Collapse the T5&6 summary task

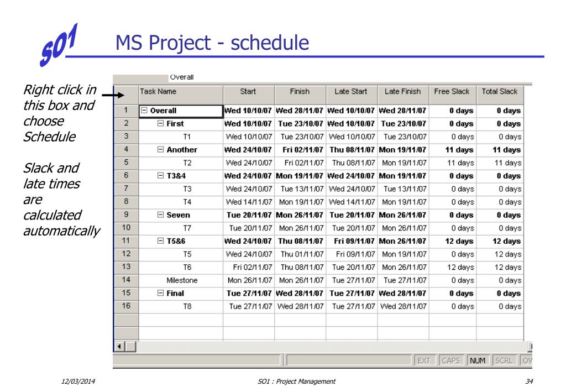[x=161, y=241]
